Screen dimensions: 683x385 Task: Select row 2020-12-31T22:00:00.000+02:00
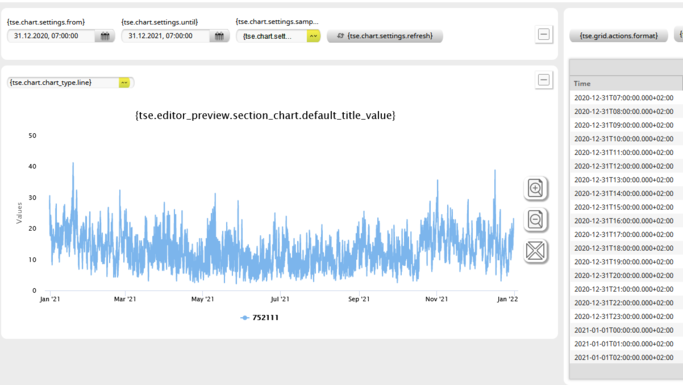click(x=626, y=303)
